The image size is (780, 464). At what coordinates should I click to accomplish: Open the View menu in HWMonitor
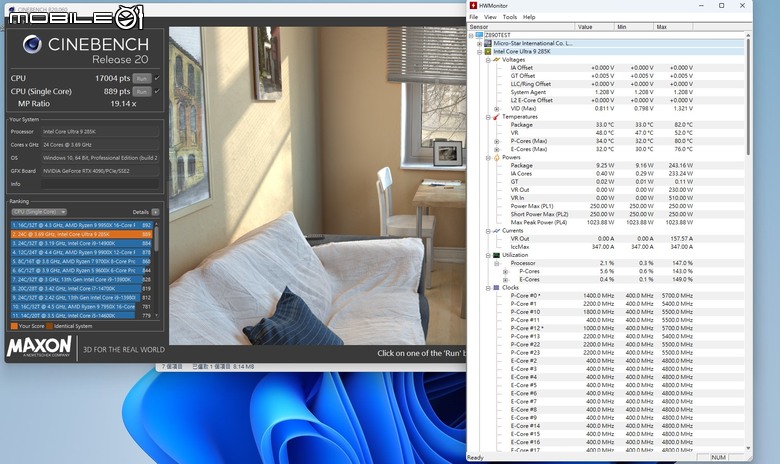point(490,17)
